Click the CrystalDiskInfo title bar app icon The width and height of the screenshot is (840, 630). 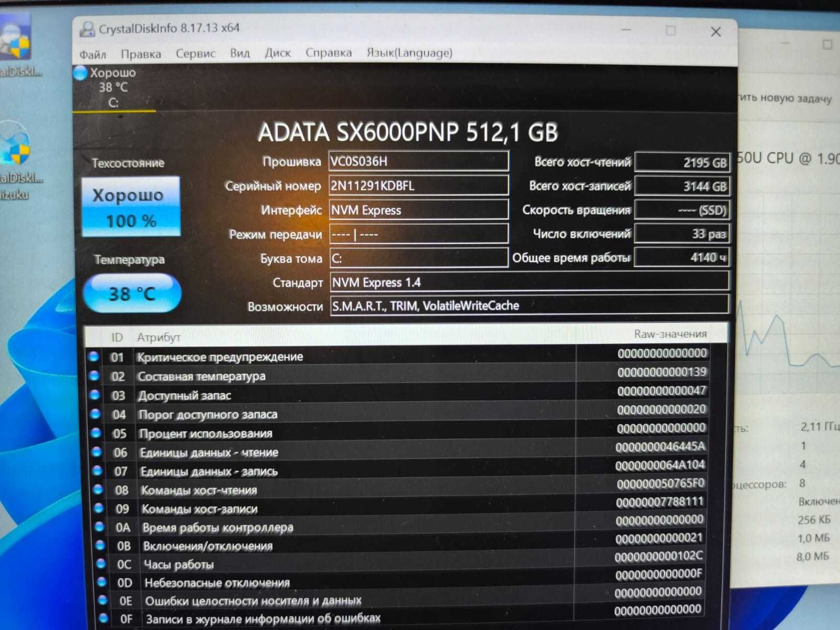(87, 29)
